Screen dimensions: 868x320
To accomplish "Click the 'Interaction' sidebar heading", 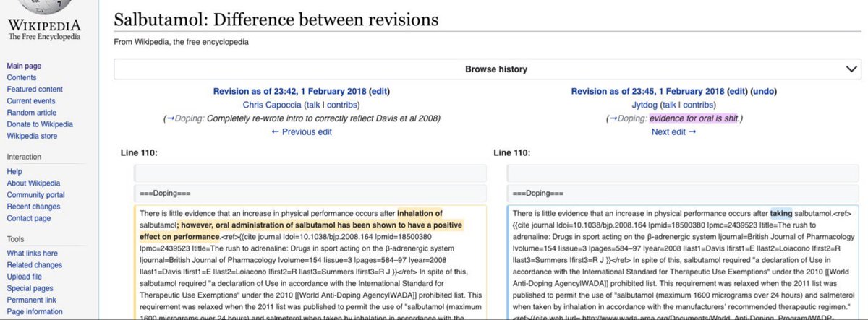I will [x=23, y=157].
